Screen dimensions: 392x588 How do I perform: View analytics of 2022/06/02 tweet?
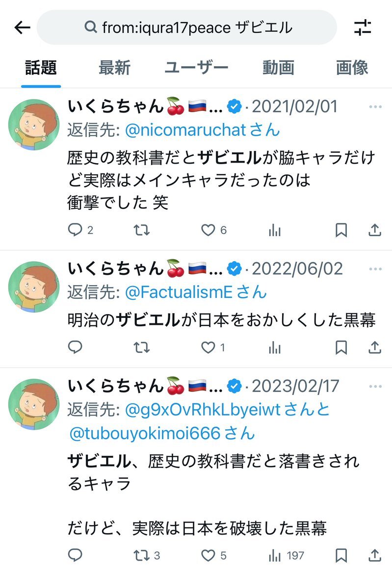point(275,347)
